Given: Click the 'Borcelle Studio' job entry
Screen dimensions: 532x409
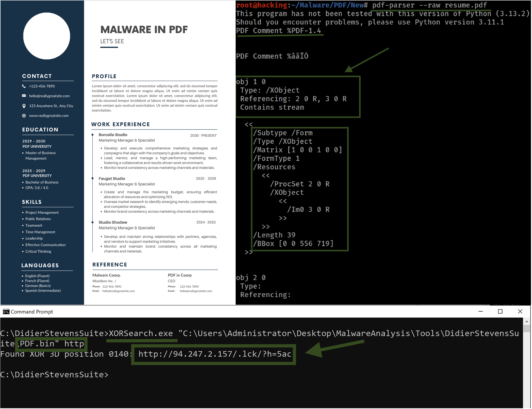Looking at the screenshot, I should [113, 135].
